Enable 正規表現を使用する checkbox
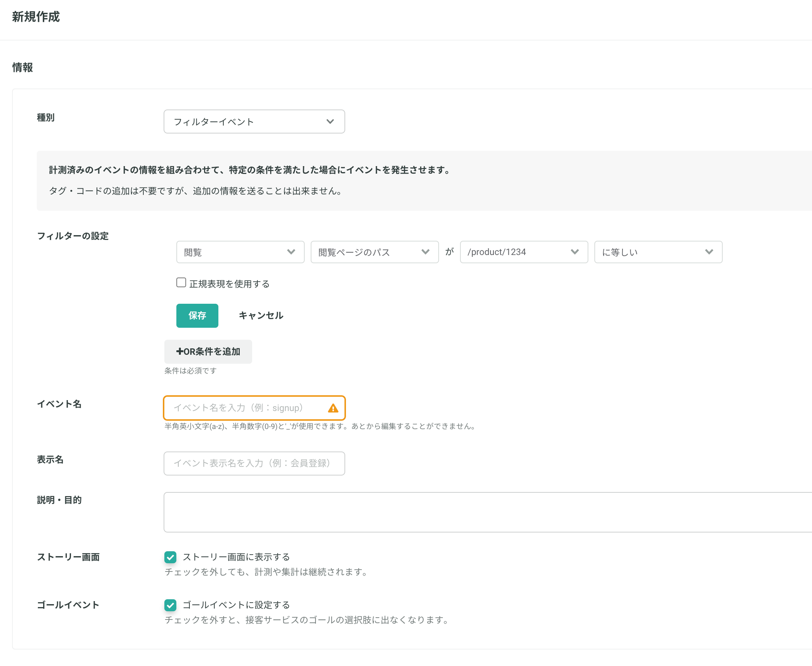Screen dimensions: 812x666 coord(181,283)
